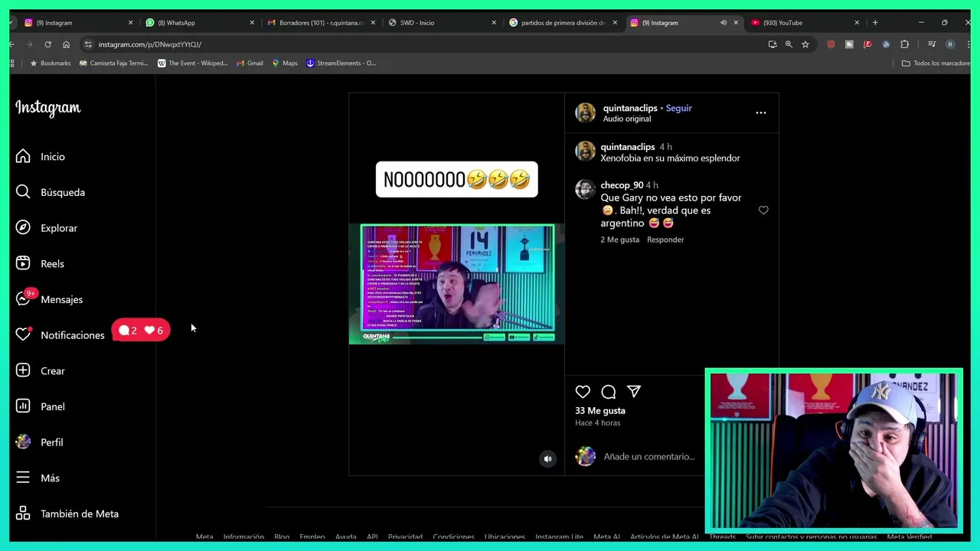
Task: Open Panel dashboard in sidebar
Action: (41, 406)
